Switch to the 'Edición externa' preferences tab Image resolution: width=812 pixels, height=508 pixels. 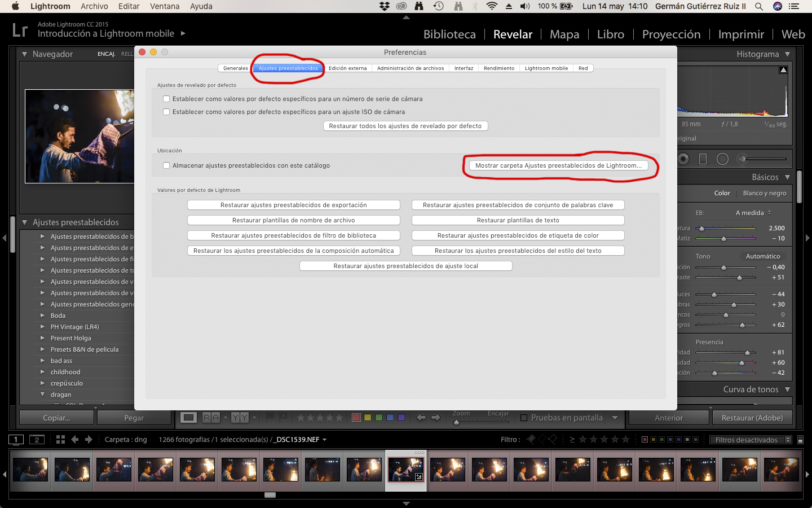[347, 68]
